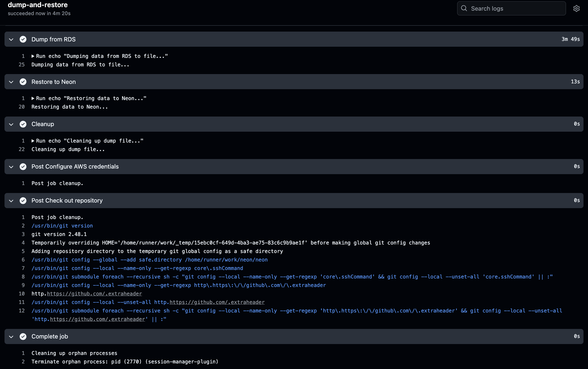Open the log settings gear icon
Viewport: 588px width, 369px height.
click(576, 8)
